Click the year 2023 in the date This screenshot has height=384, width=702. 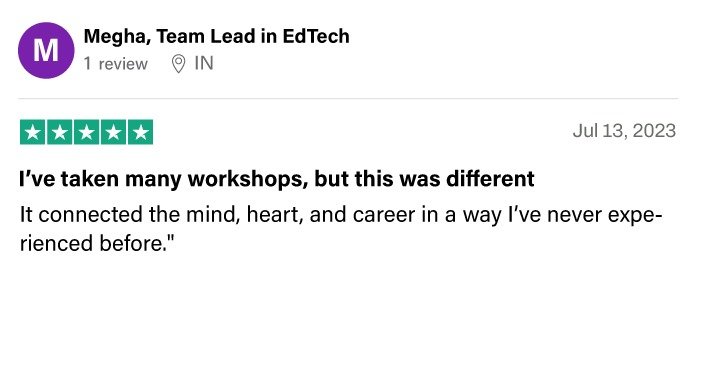[654, 131]
